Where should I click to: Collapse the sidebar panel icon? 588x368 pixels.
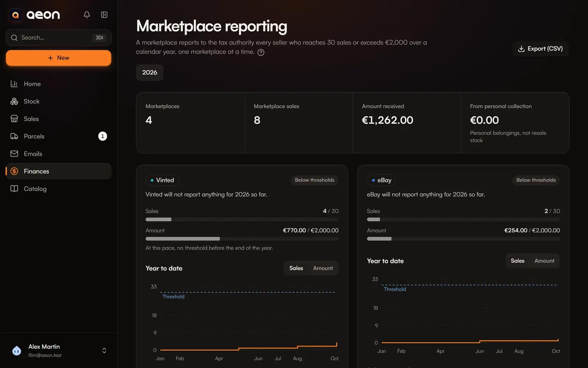pyautogui.click(x=104, y=15)
